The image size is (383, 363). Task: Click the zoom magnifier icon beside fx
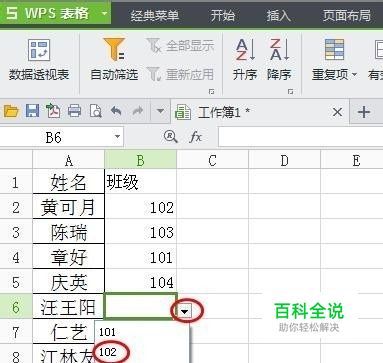[x=171, y=137]
